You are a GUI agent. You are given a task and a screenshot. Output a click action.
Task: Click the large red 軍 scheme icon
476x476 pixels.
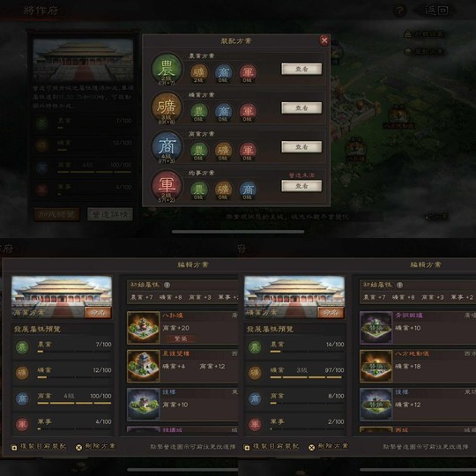coord(167,185)
